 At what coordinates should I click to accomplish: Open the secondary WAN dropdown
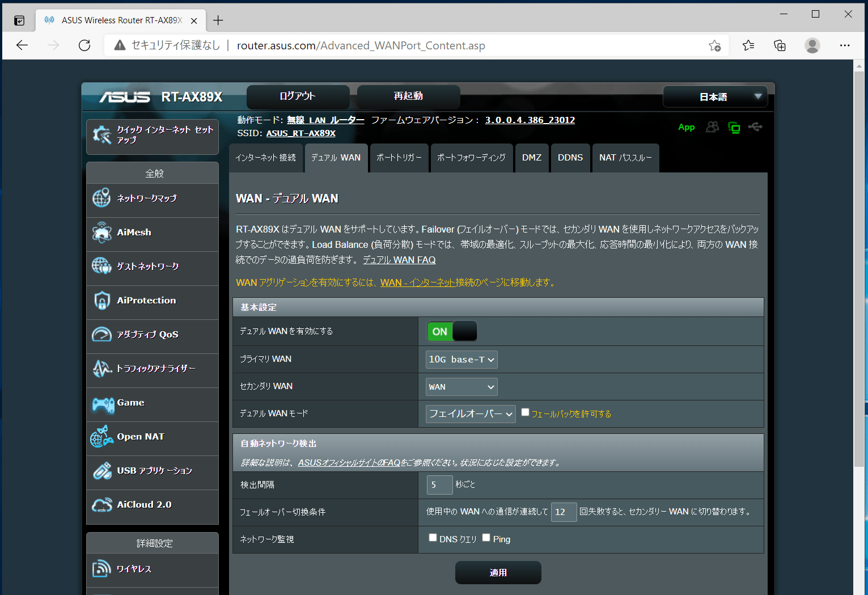(x=461, y=387)
